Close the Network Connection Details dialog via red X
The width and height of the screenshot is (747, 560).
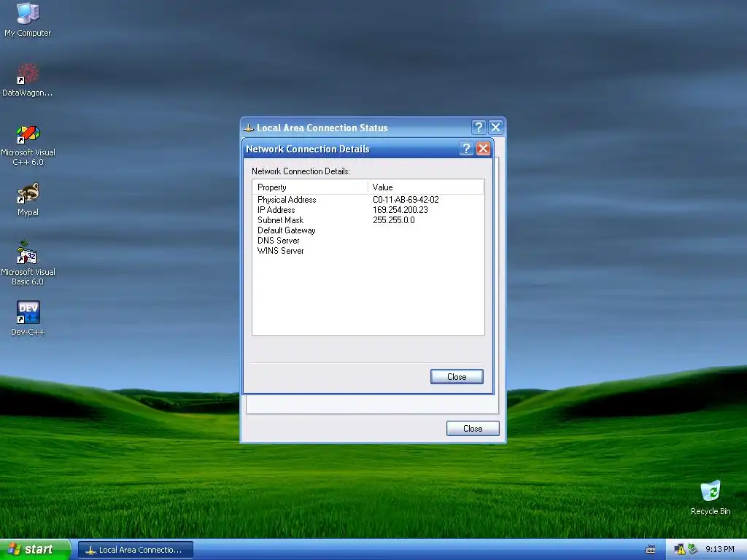click(483, 149)
